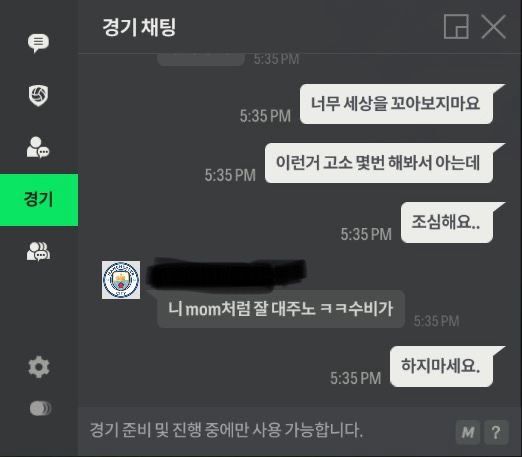Pop out chat window using square icon

point(456,27)
